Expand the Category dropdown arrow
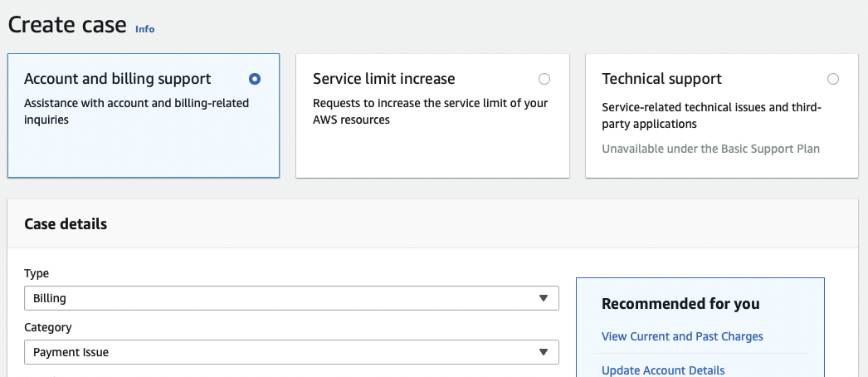 tap(544, 352)
